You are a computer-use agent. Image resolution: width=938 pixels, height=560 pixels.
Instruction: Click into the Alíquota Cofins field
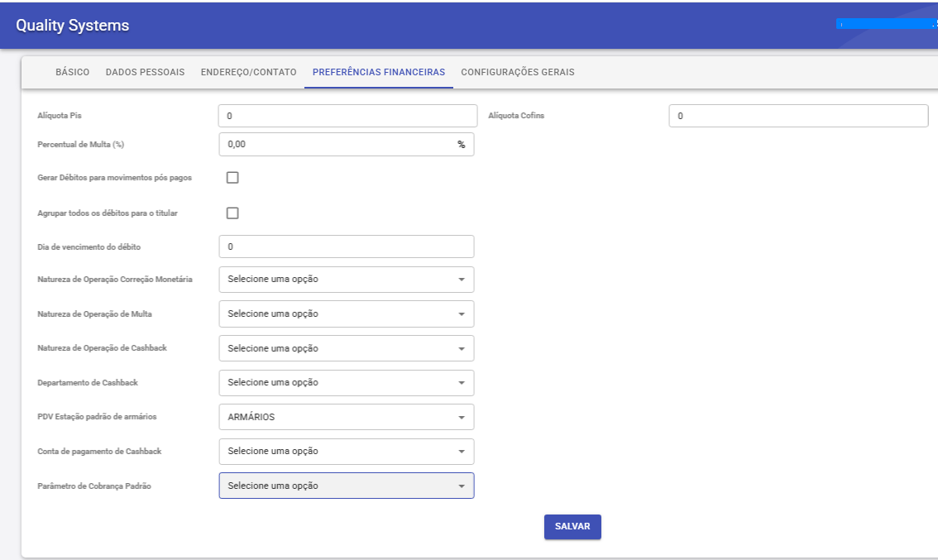click(x=797, y=116)
